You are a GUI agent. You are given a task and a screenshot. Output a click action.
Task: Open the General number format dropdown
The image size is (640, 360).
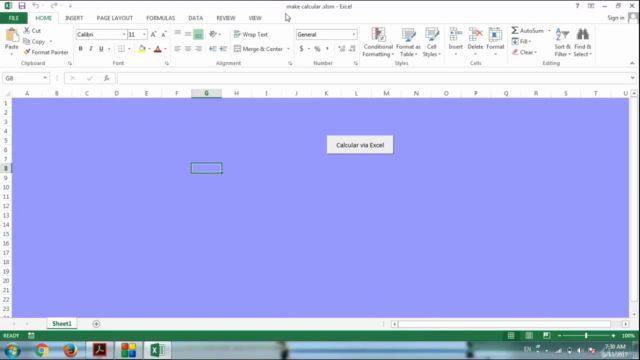point(353,34)
